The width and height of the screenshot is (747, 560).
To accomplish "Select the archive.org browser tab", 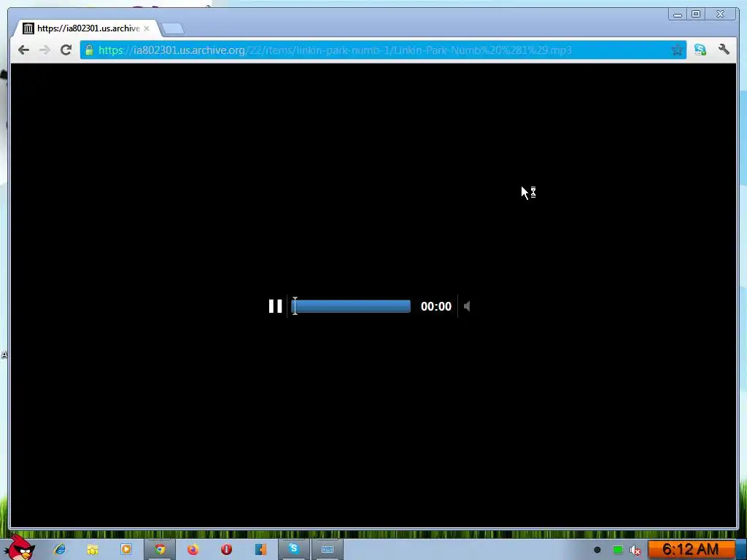I will (86, 28).
